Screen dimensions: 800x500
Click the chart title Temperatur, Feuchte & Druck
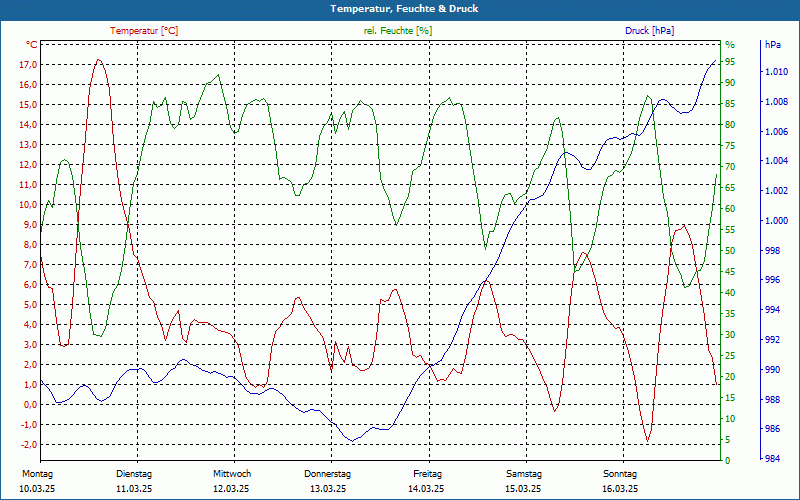[404, 9]
